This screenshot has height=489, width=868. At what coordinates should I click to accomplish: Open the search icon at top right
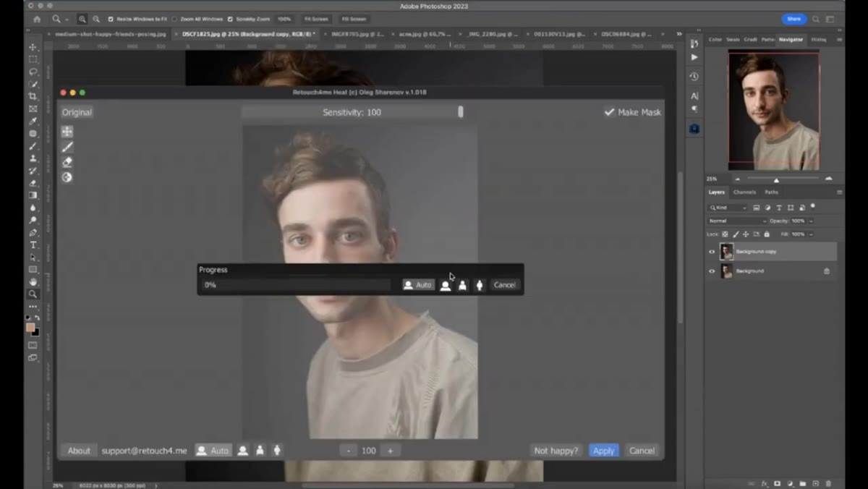tap(816, 19)
